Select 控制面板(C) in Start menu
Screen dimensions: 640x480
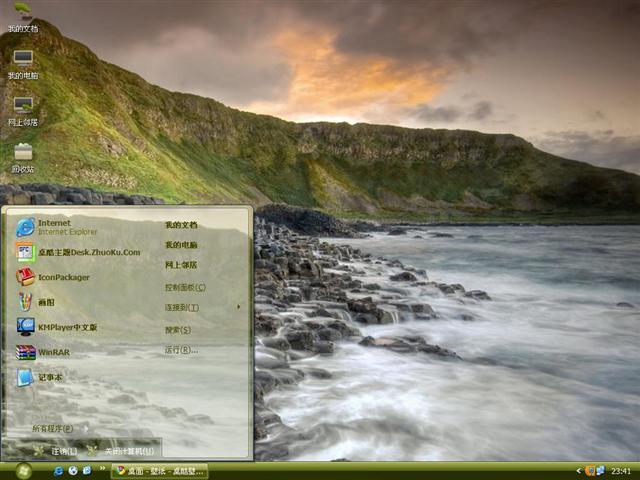pyautogui.click(x=184, y=287)
